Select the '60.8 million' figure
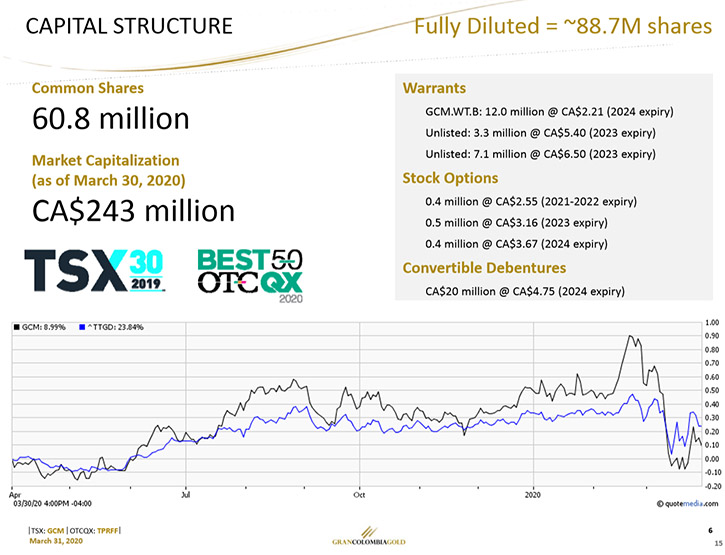 point(111,118)
